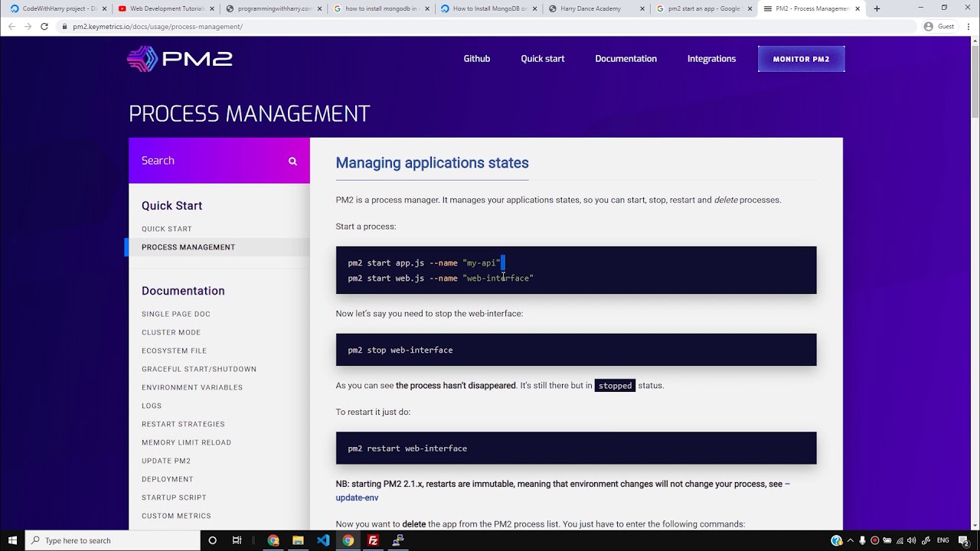Viewport: 980px width, 551px height.
Task: Switch to pm2 start an app Google tab
Action: pos(703,8)
